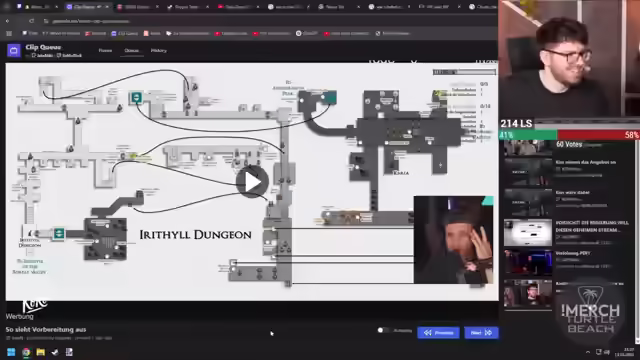This screenshot has height=360, width=640.
Task: Show hidden system tray icons
Action: (588, 352)
